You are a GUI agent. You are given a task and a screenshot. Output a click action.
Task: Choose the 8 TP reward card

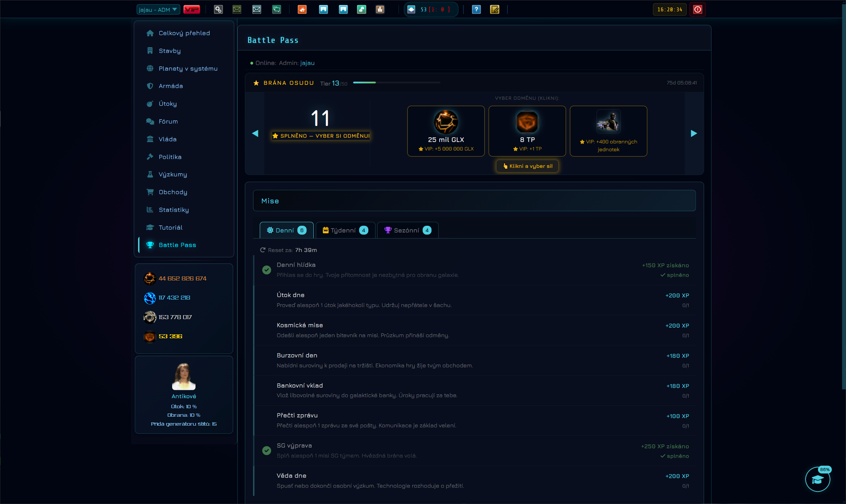(x=527, y=131)
